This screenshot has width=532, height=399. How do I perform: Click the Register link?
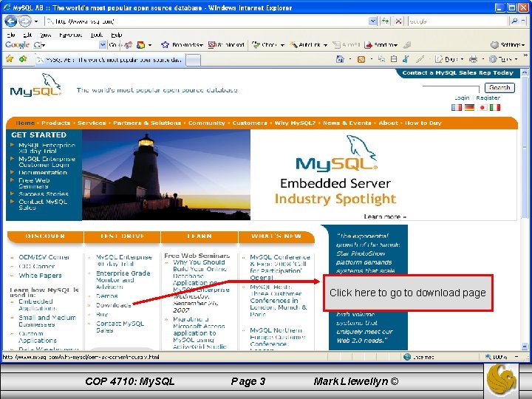(488, 98)
